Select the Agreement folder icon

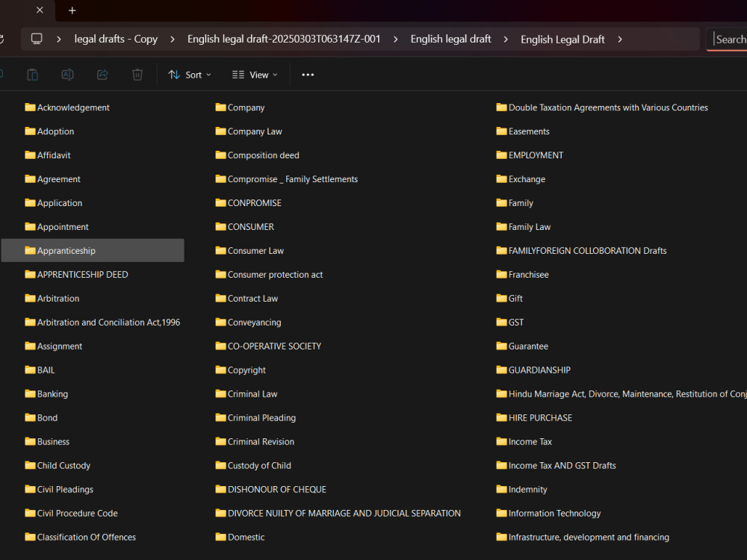click(30, 178)
